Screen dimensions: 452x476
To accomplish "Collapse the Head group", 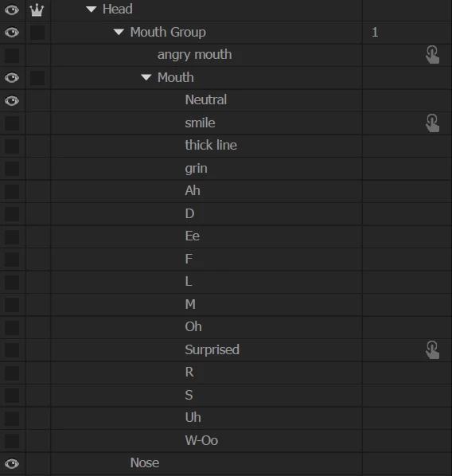I will click(91, 10).
